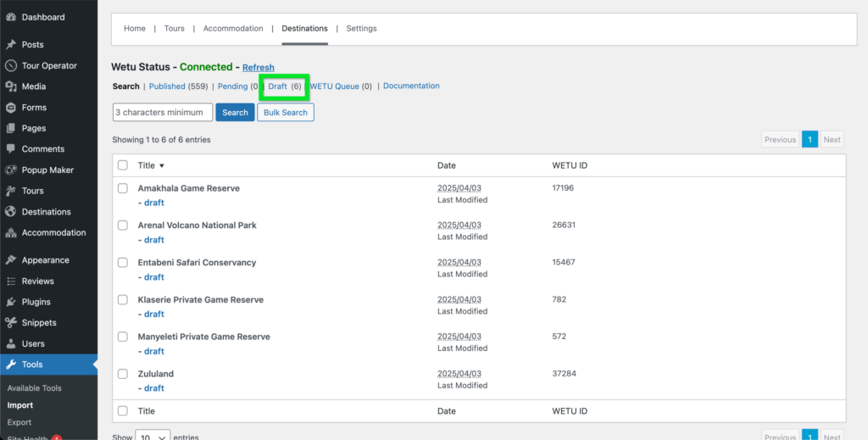Click WETU ID 37284

(564, 374)
